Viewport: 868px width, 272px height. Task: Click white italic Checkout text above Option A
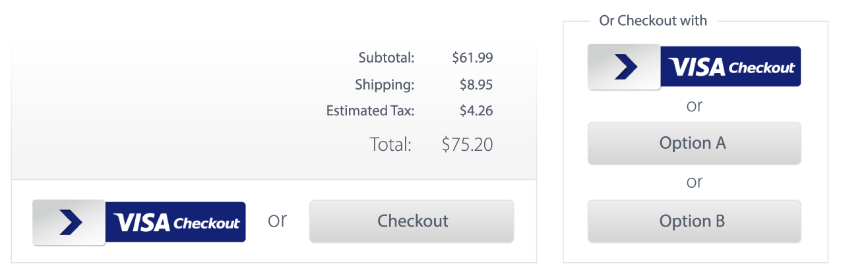coord(762,68)
